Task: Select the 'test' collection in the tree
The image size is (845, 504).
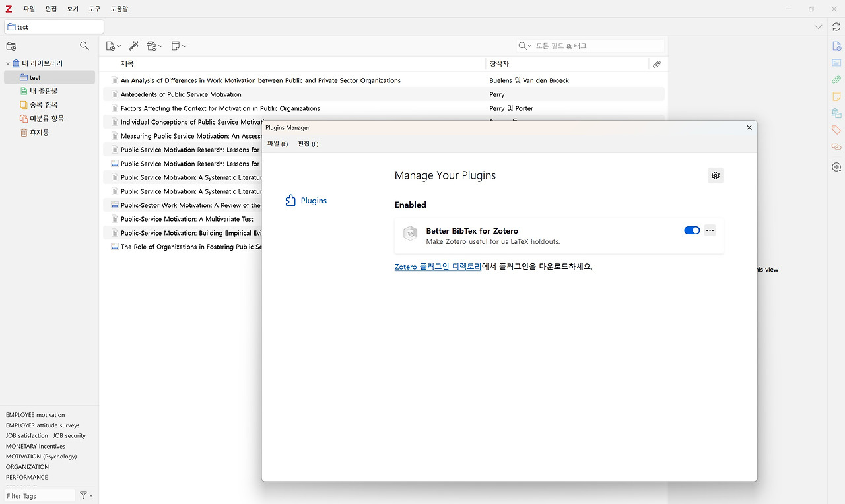Action: [x=50, y=77]
